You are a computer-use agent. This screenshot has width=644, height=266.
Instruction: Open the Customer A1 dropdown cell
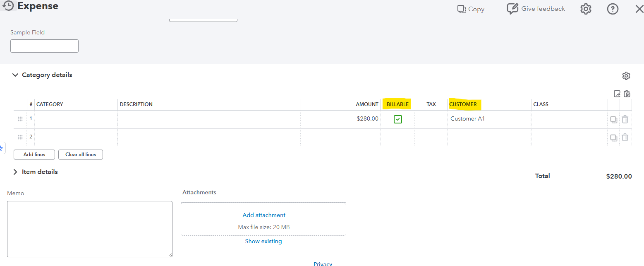[488, 119]
